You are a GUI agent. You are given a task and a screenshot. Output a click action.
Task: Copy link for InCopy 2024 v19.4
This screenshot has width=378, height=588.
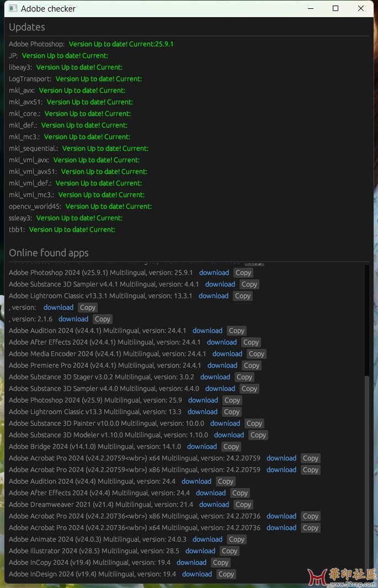click(221, 563)
